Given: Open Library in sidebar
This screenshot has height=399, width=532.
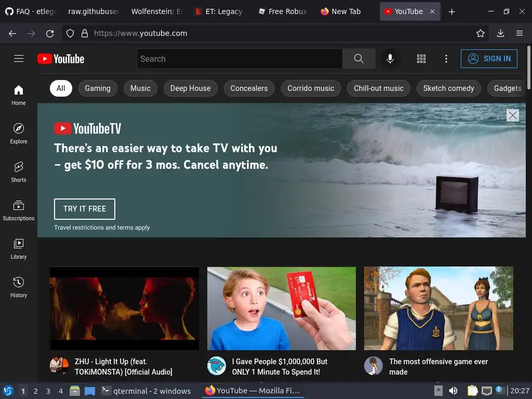Looking at the screenshot, I should click(19, 249).
